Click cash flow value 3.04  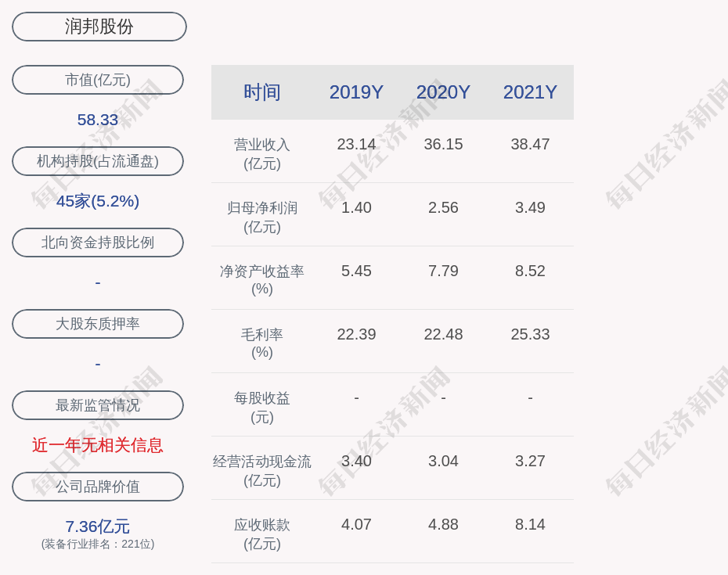coord(443,462)
